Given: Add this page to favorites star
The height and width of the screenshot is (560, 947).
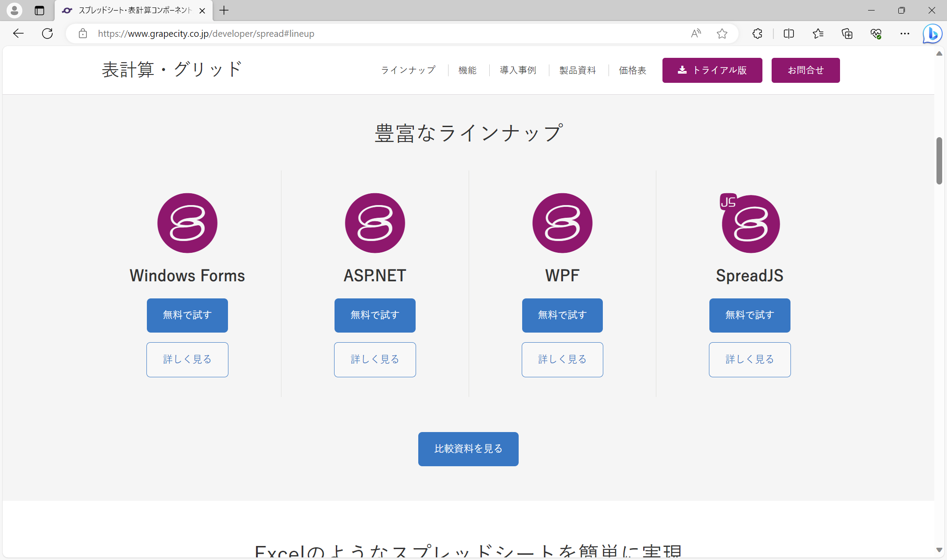Looking at the screenshot, I should pyautogui.click(x=722, y=33).
